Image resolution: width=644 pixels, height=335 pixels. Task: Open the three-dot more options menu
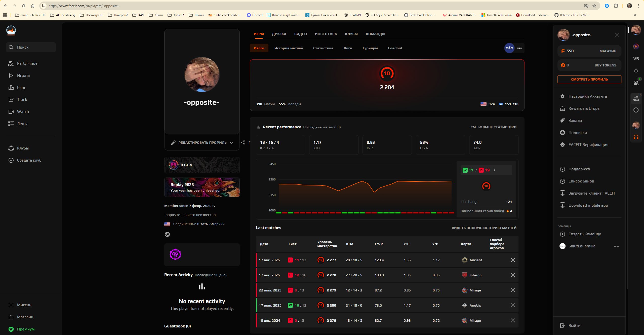pos(519,48)
